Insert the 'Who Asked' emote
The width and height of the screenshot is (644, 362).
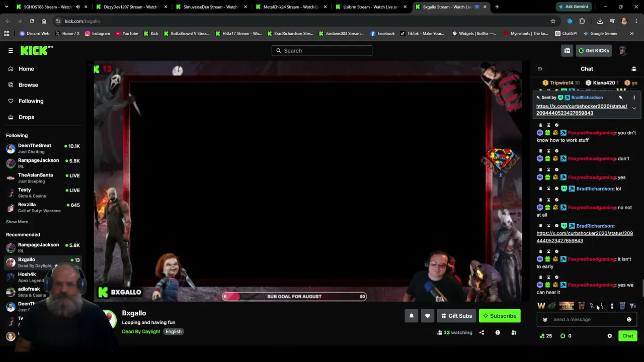(566, 306)
